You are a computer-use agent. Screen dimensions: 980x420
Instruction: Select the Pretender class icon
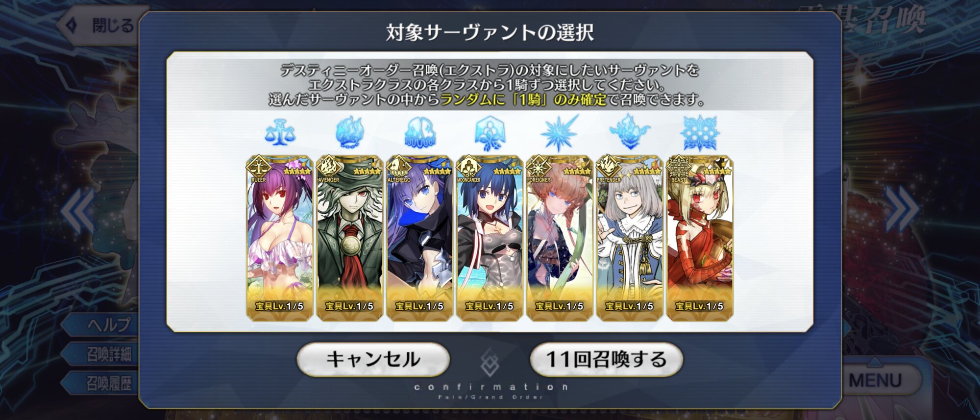click(x=629, y=132)
